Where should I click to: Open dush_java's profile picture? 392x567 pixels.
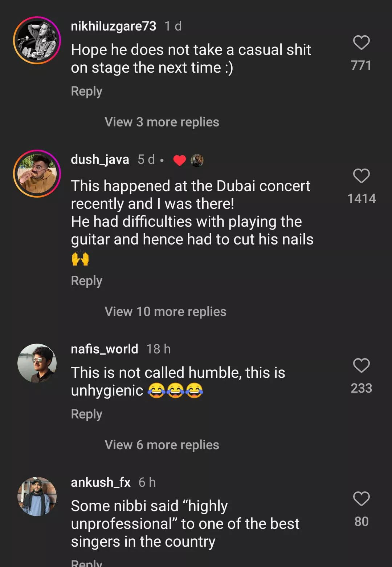click(37, 174)
